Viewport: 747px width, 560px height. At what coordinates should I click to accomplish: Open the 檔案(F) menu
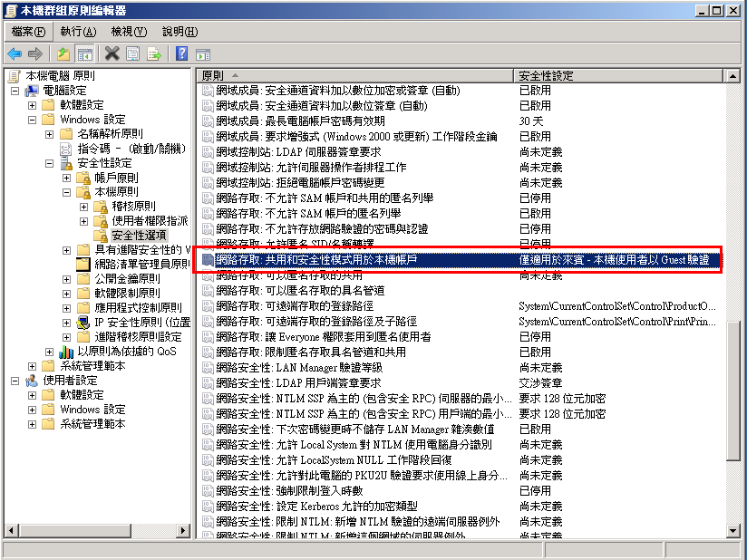28,32
